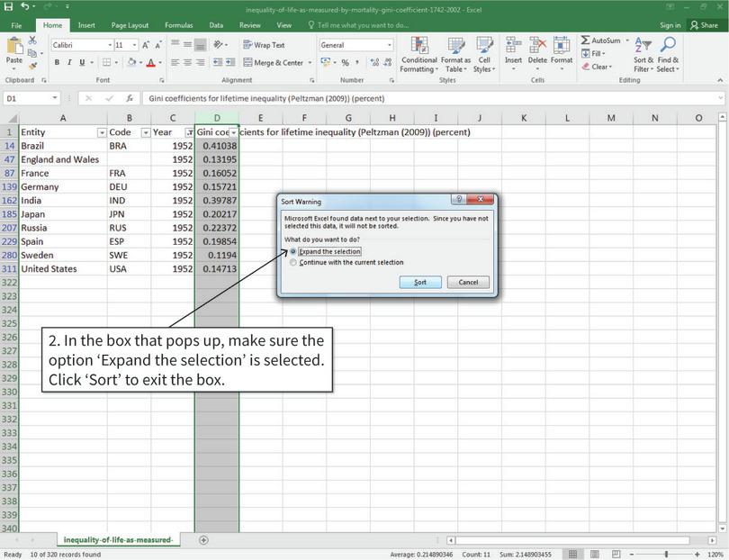Choose Continue with the current selection
The height and width of the screenshot is (560, 729).
pyautogui.click(x=292, y=262)
